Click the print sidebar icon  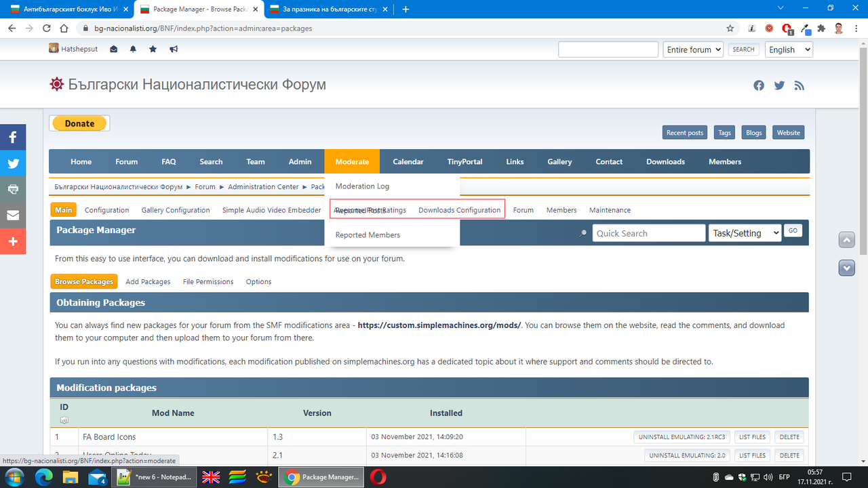[13, 190]
